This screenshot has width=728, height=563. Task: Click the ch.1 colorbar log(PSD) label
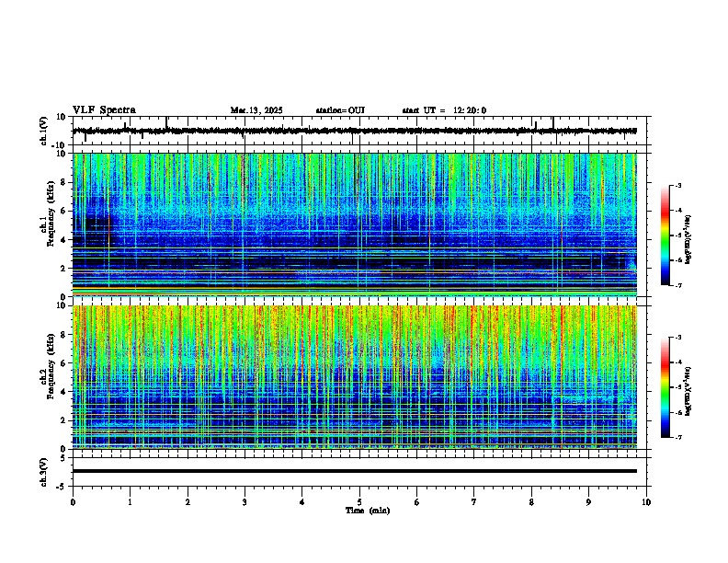click(x=688, y=239)
